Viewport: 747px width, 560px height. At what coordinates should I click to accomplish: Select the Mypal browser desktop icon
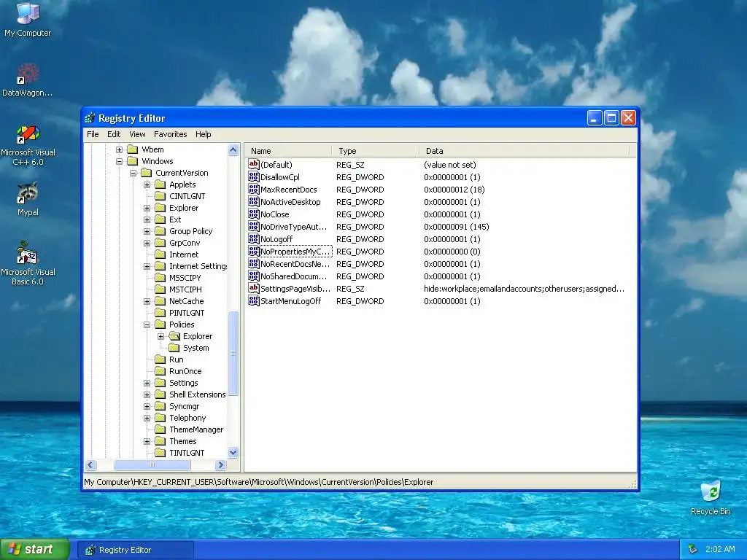click(x=28, y=199)
